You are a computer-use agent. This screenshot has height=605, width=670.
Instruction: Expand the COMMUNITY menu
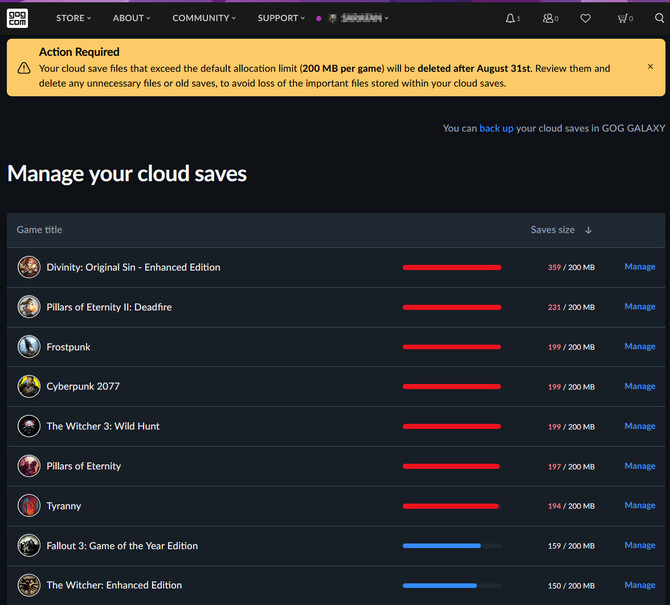204,18
